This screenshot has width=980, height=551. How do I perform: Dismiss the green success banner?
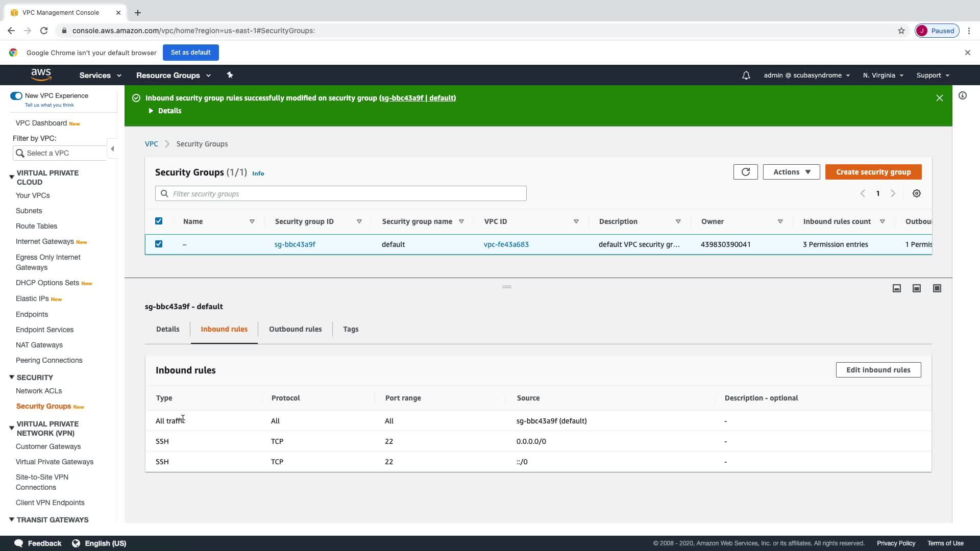[x=939, y=98]
